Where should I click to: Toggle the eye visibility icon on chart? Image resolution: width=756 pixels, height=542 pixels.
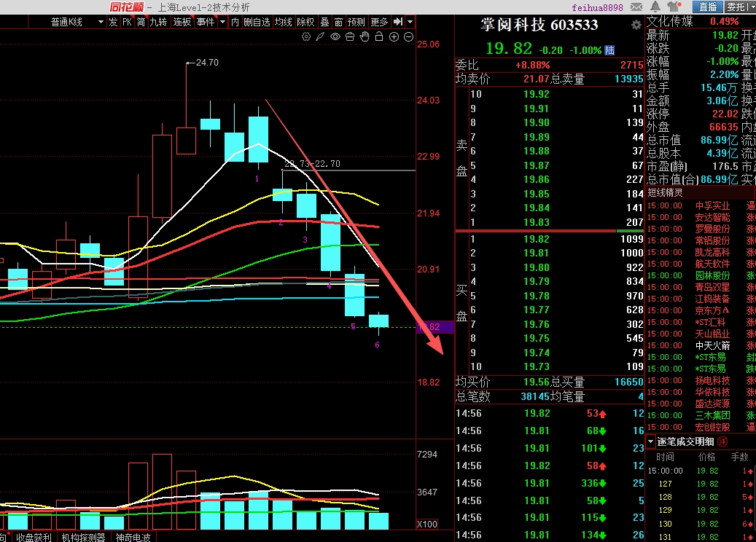click(x=335, y=36)
